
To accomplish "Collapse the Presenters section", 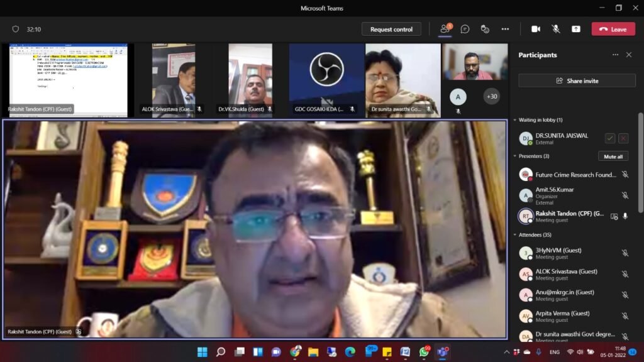I will coord(515,156).
